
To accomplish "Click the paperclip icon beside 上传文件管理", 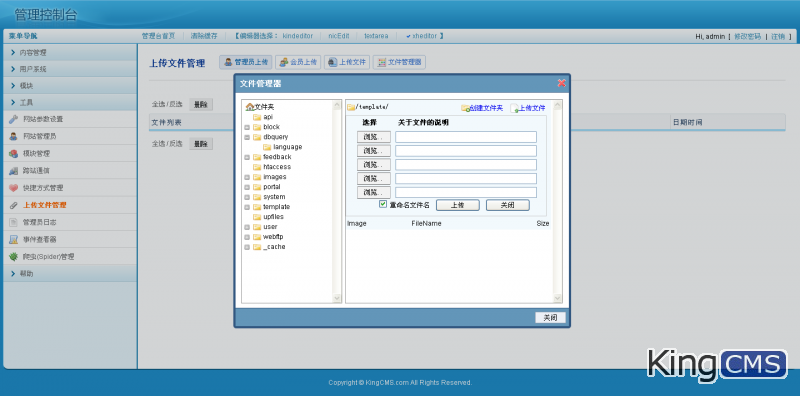I will (x=14, y=205).
